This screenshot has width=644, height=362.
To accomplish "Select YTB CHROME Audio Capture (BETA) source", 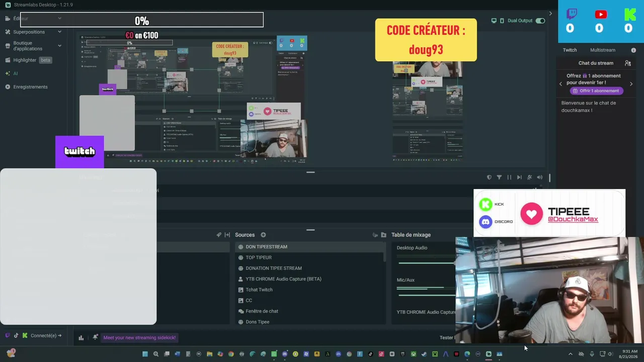I will point(310,279).
